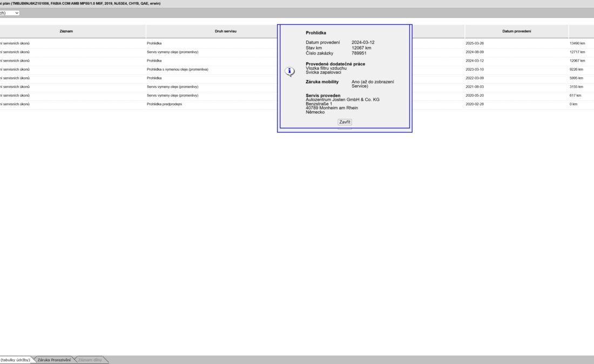Click the table date cell 2024-03-12
Viewport: 594px width, 364px height.
click(475, 61)
